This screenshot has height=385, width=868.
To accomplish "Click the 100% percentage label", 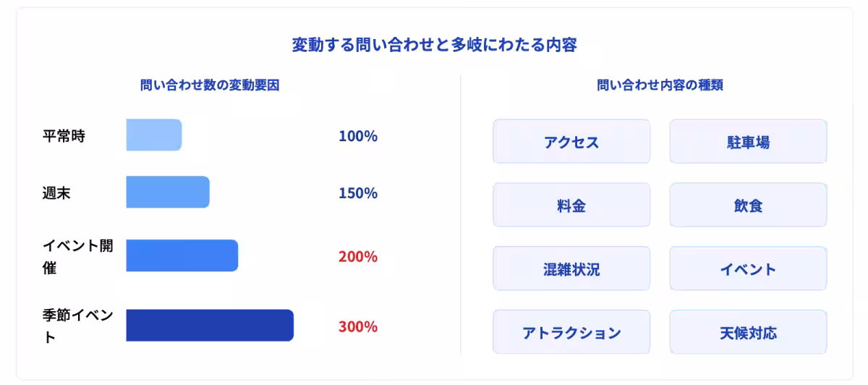I will tap(358, 136).
